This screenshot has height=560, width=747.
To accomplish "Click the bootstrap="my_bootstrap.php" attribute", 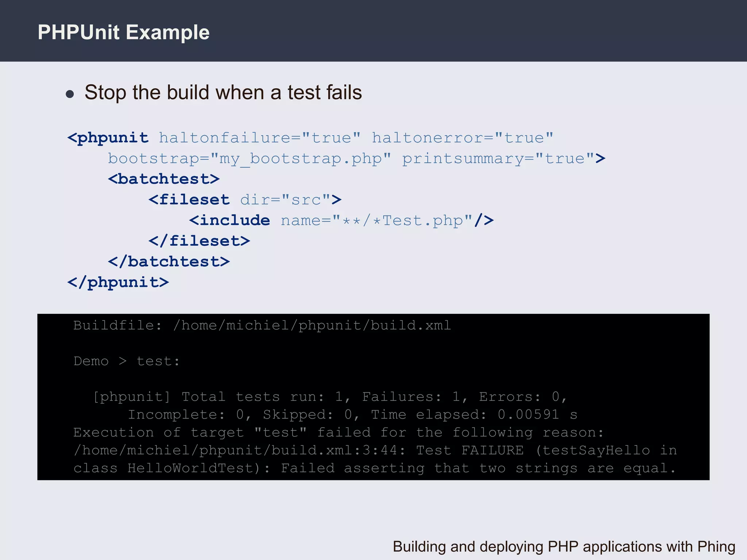I will coord(249,159).
